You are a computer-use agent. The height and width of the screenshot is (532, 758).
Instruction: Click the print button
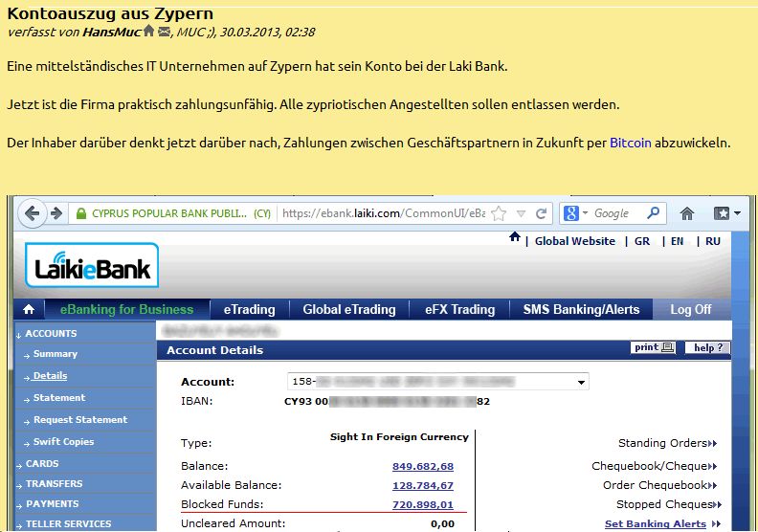click(x=654, y=347)
